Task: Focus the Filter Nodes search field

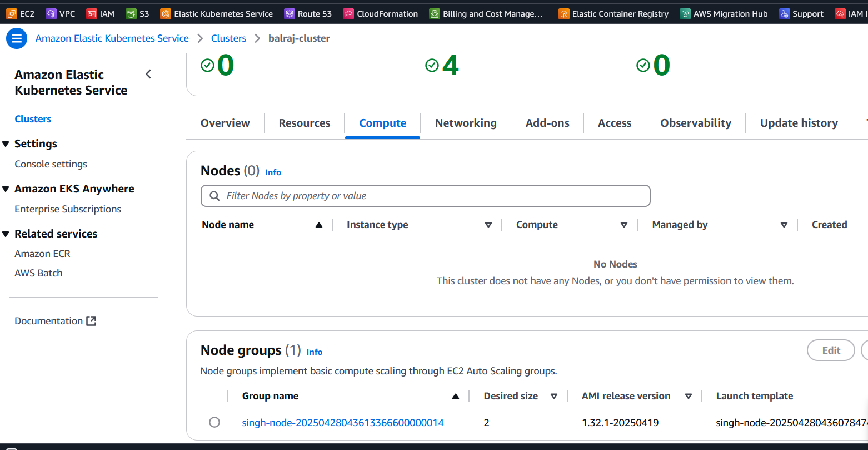Action: (425, 196)
